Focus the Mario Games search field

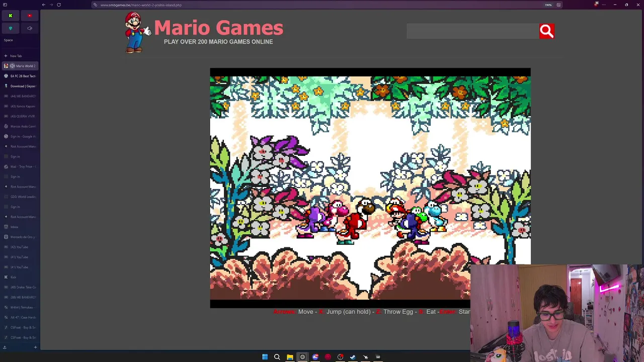point(472,31)
